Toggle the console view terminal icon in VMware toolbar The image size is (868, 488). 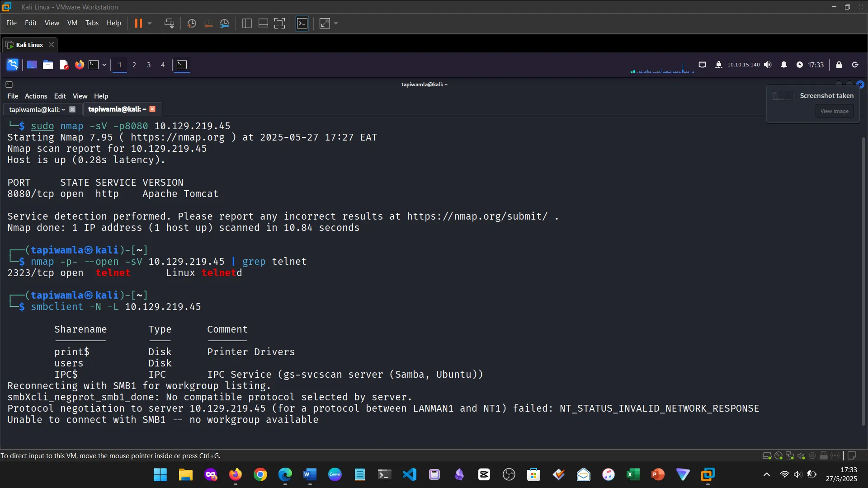(302, 23)
